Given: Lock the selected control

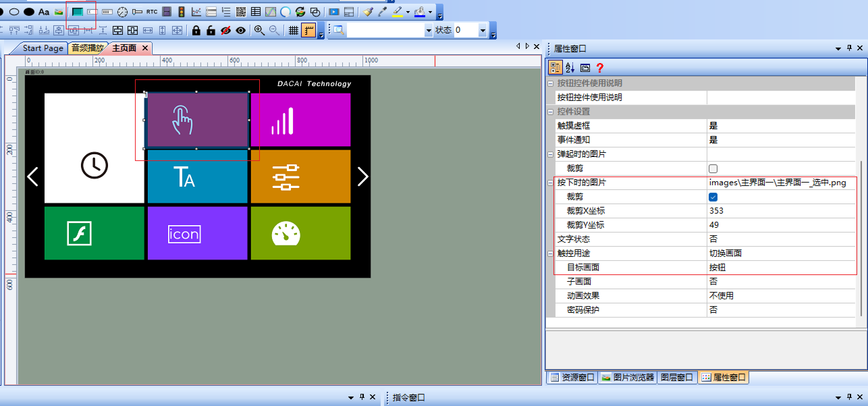Looking at the screenshot, I should (196, 30).
